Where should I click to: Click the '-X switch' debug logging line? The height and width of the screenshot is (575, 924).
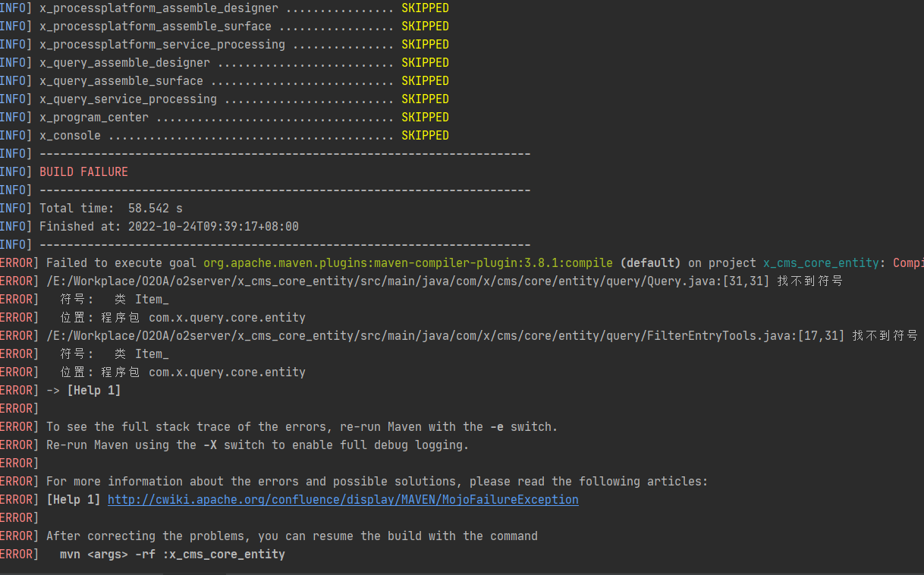pyautogui.click(x=257, y=445)
